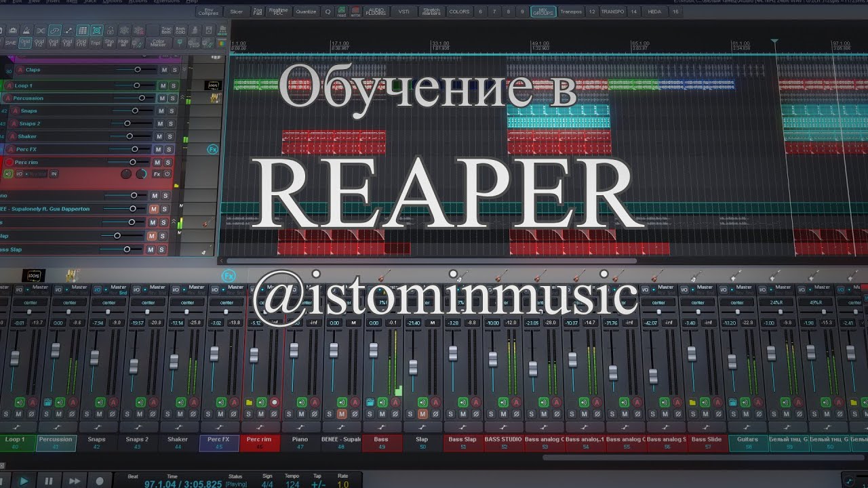Viewport: 868px width, 488px height.
Task: Solo the Piano strip in the mixer
Action: point(288,413)
